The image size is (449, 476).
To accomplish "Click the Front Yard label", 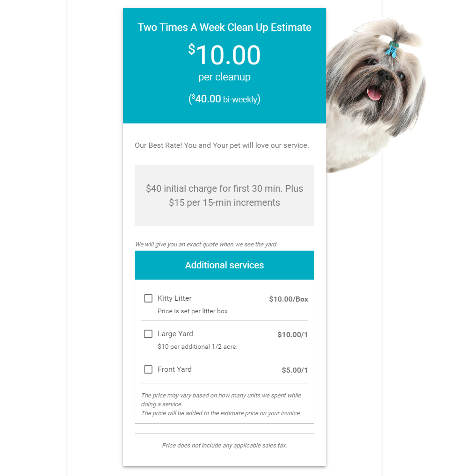I will (x=174, y=369).
